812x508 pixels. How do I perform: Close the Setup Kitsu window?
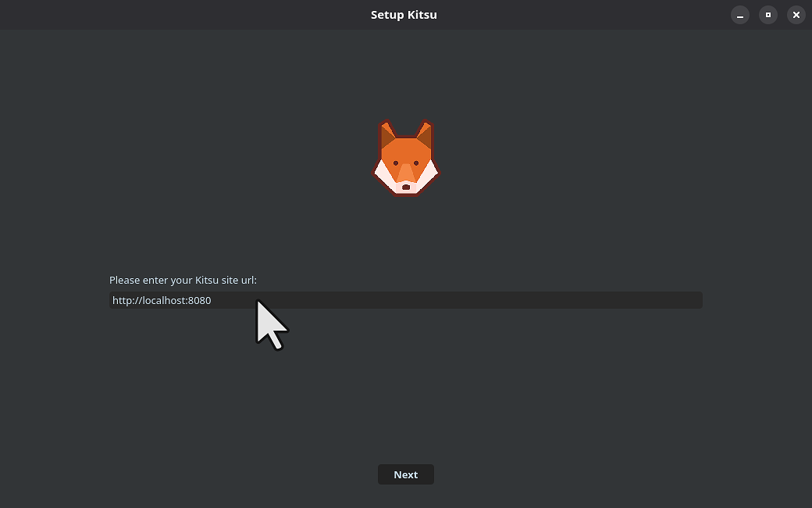pos(796,15)
